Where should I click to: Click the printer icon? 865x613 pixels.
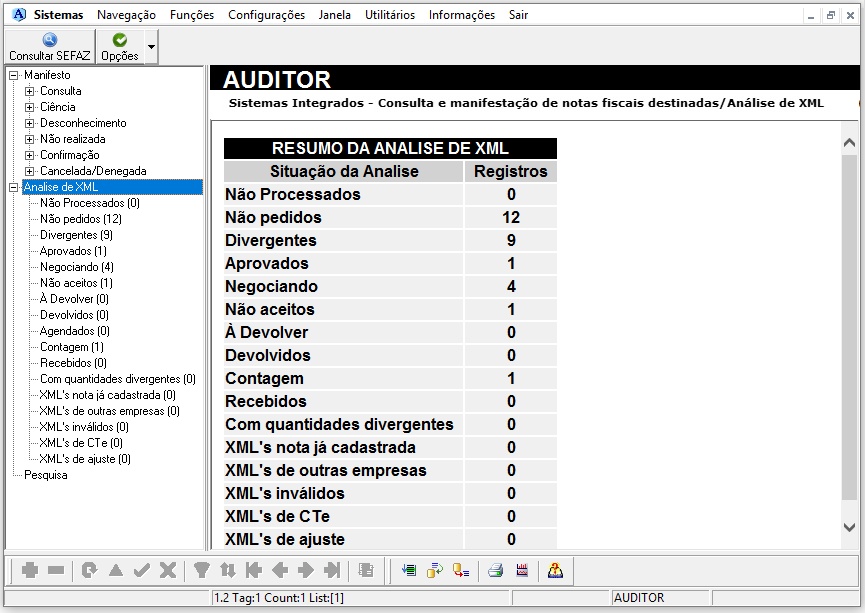495,570
